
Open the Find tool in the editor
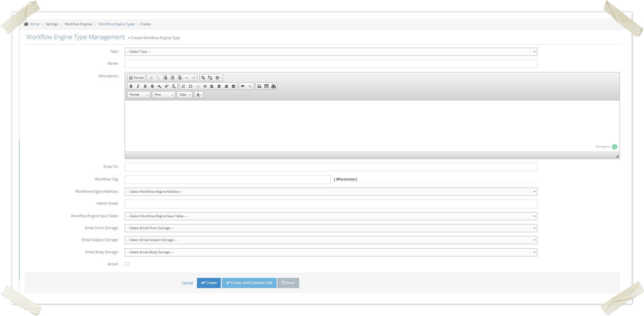coord(203,77)
